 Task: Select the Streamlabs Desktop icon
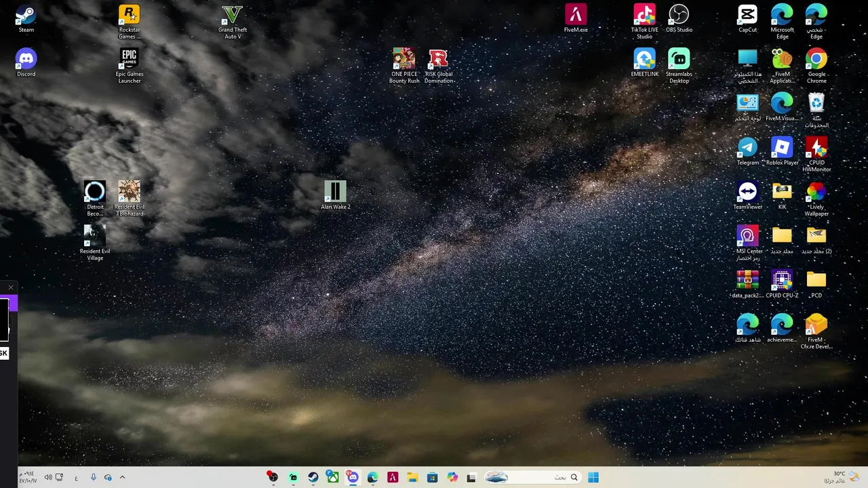[x=679, y=66]
